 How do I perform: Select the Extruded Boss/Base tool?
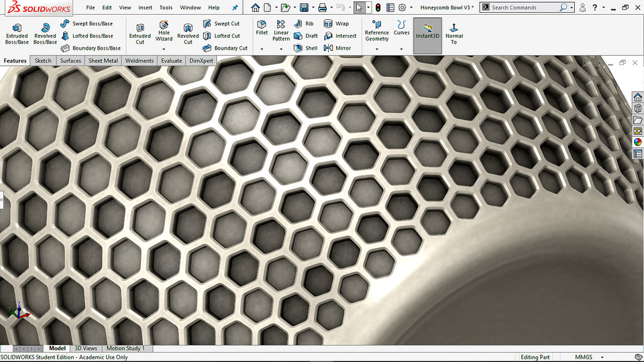(17, 34)
